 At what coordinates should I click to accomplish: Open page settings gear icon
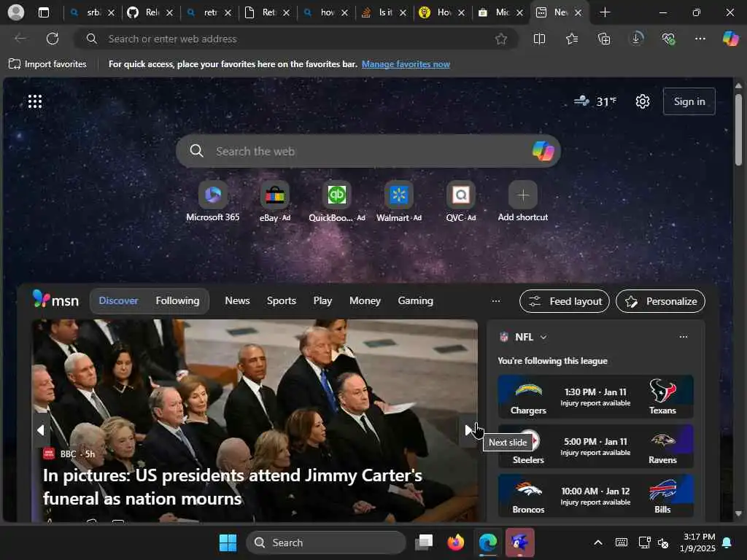pos(642,101)
